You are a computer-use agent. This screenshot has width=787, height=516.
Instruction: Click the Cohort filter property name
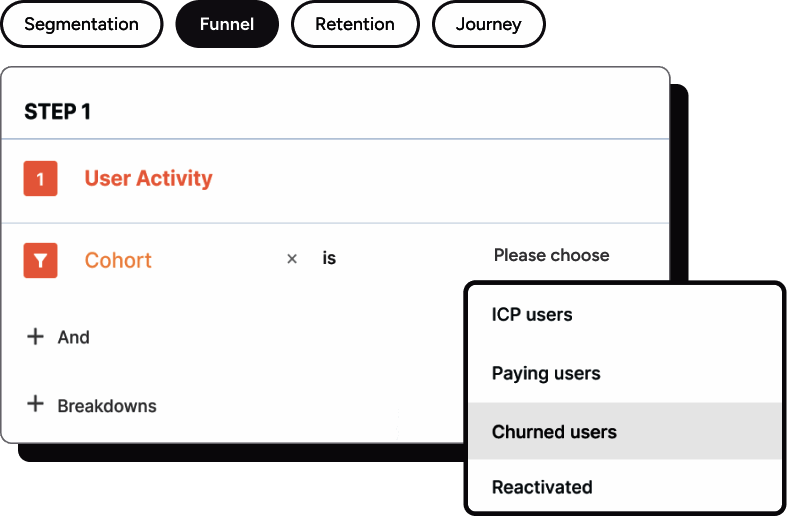click(118, 260)
